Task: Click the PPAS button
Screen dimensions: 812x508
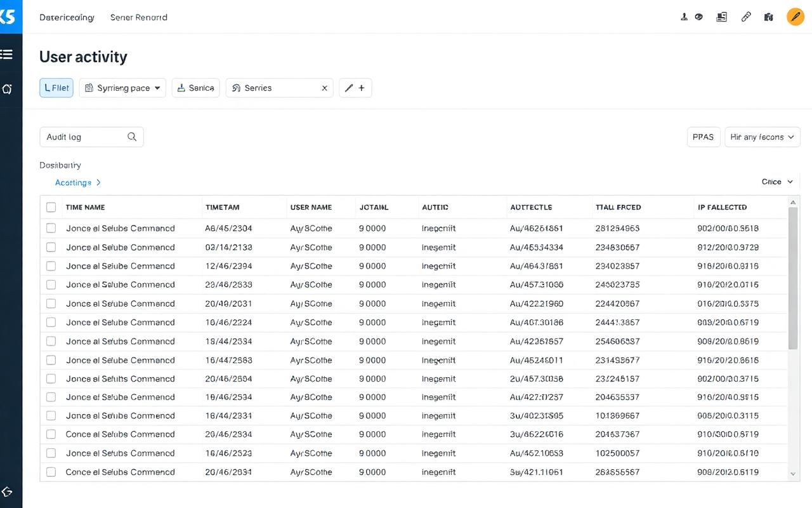Action: tap(704, 137)
